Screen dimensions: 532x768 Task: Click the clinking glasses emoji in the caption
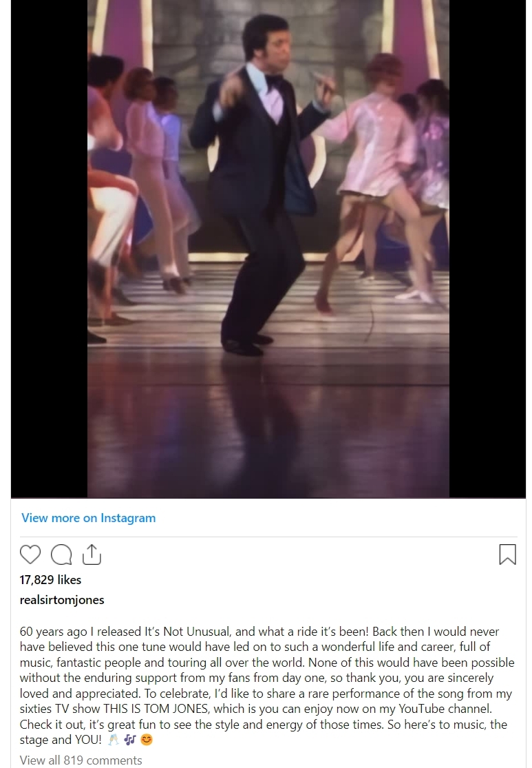click(x=113, y=740)
